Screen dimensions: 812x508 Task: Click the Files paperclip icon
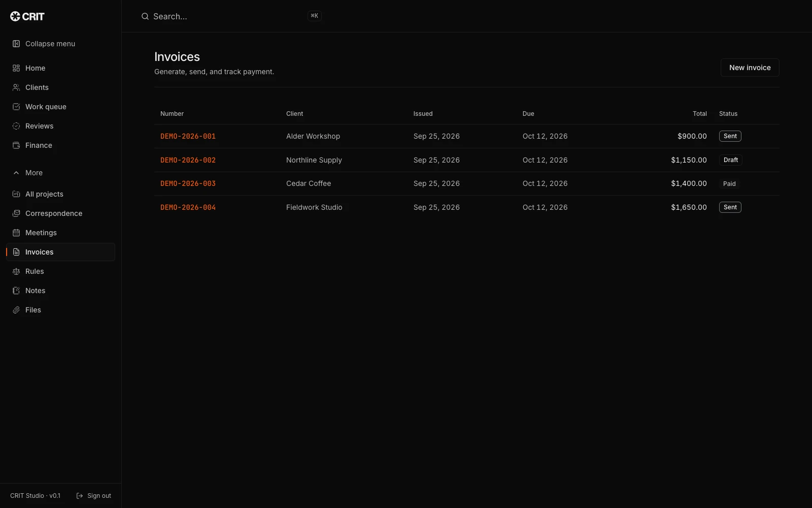tap(16, 310)
